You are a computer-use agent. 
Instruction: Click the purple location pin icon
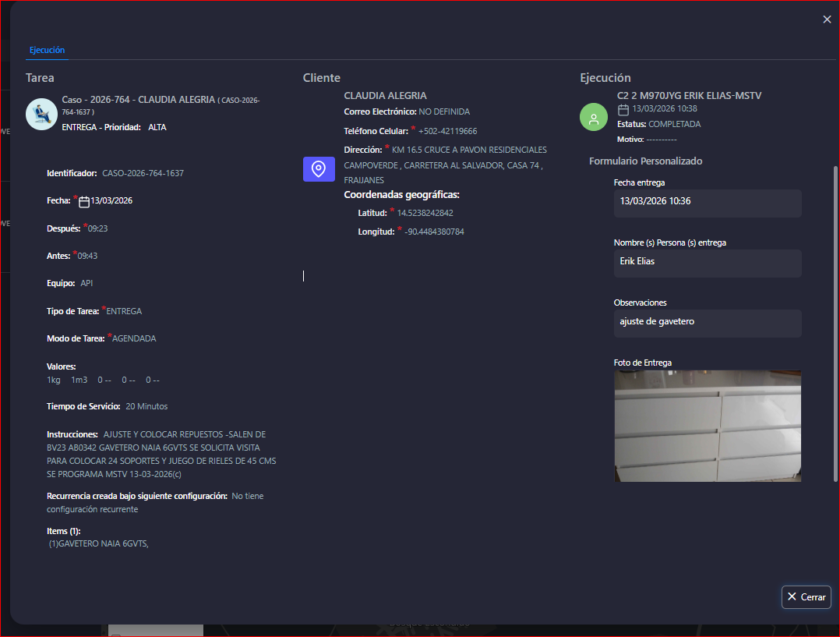click(319, 169)
